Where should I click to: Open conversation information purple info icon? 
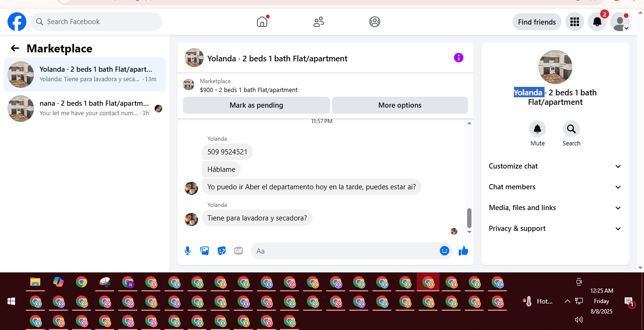coord(459,58)
